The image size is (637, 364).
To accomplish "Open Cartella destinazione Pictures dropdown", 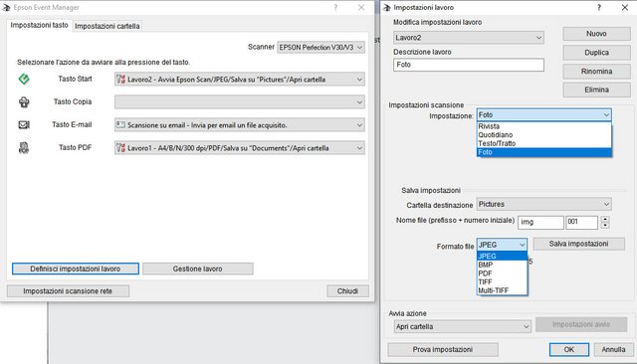I will [544, 204].
